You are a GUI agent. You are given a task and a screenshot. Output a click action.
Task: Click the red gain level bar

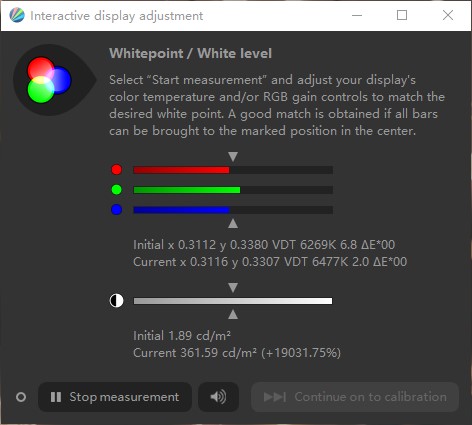pos(233,170)
